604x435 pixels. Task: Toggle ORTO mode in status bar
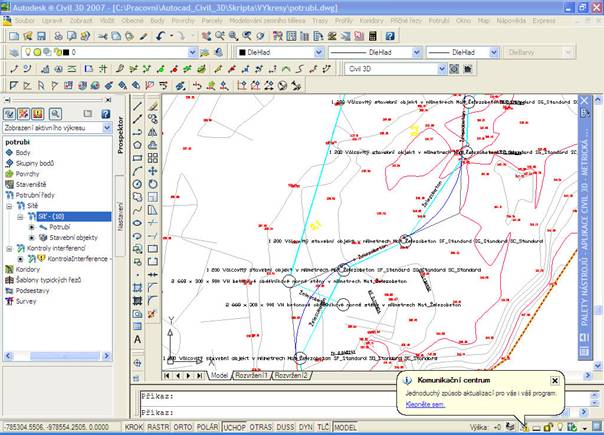pos(183,427)
